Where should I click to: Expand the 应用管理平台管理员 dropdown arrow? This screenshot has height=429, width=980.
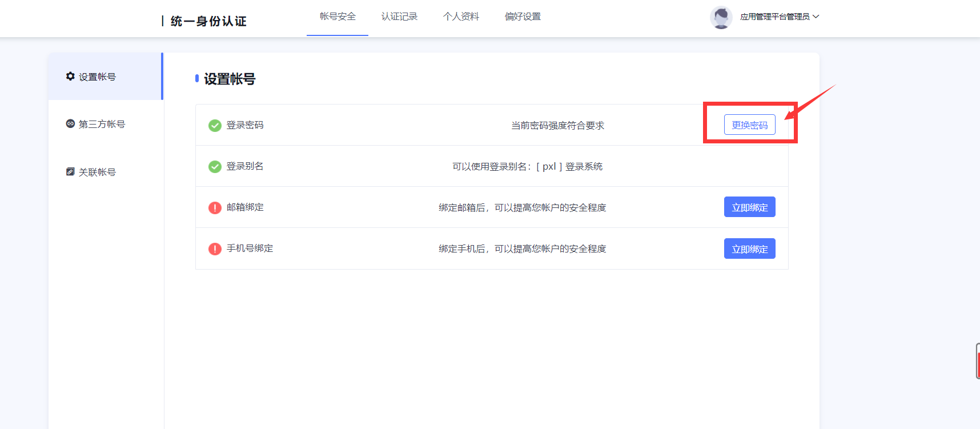point(816,17)
